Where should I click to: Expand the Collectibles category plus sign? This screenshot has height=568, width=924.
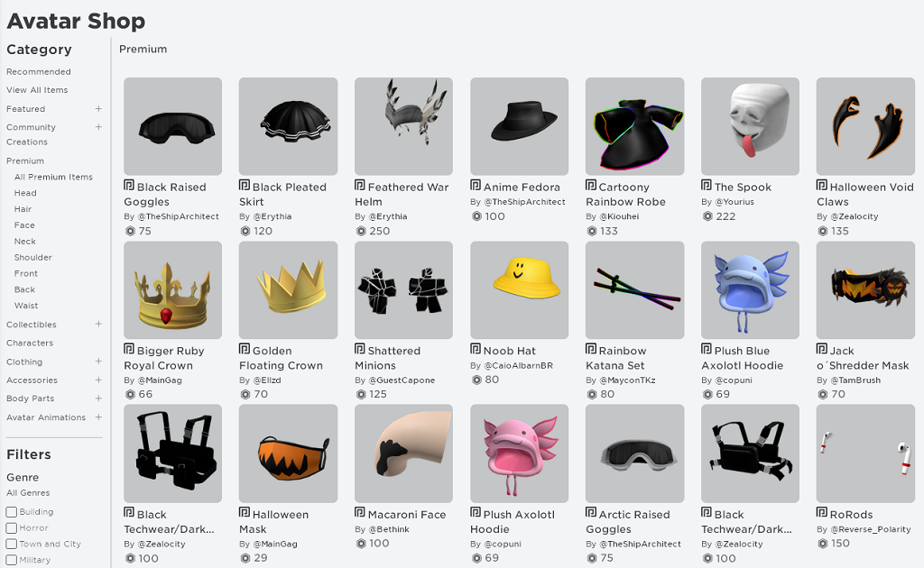coord(98,325)
